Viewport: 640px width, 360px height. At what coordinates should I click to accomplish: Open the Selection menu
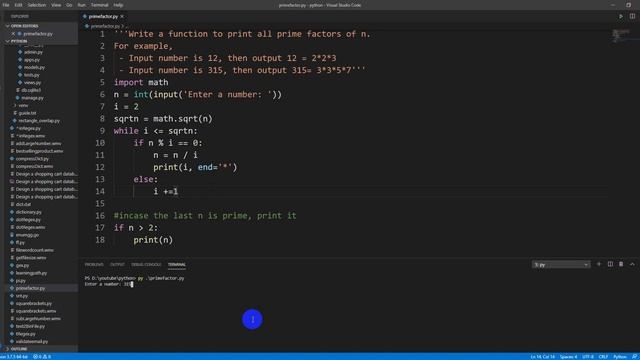point(37,5)
